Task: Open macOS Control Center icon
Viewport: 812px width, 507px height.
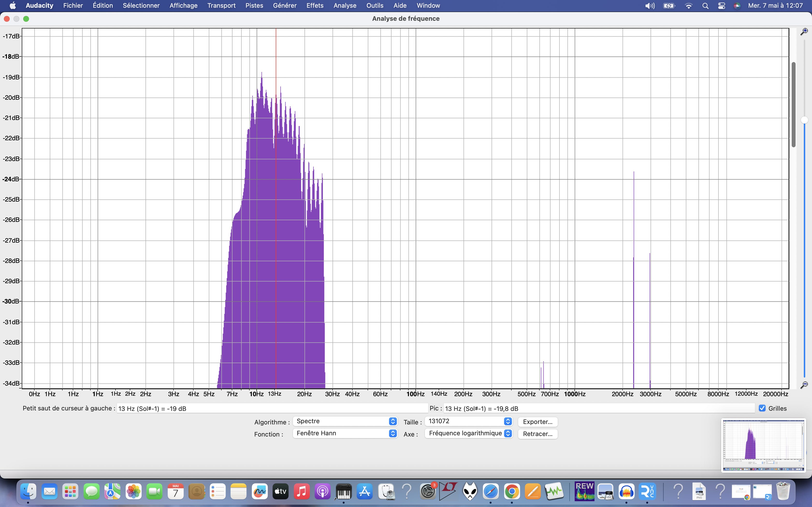Action: pyautogui.click(x=721, y=6)
